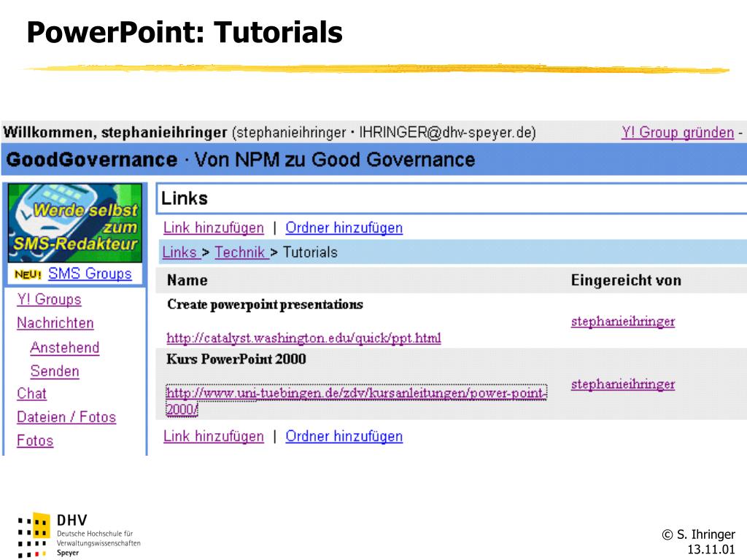Click the Links section heading
This screenshot has width=747, height=560.
(185, 198)
